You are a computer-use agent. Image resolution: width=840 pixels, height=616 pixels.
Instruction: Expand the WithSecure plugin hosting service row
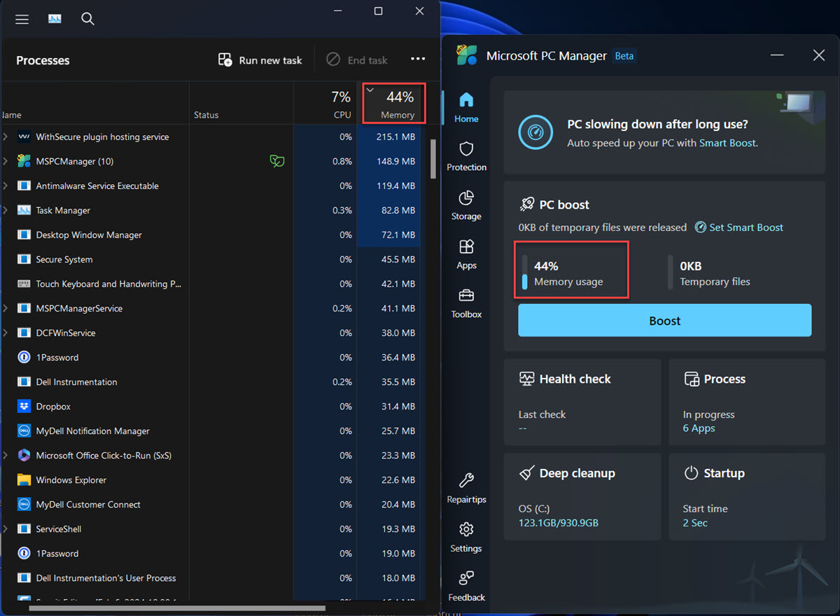pyautogui.click(x=6, y=137)
